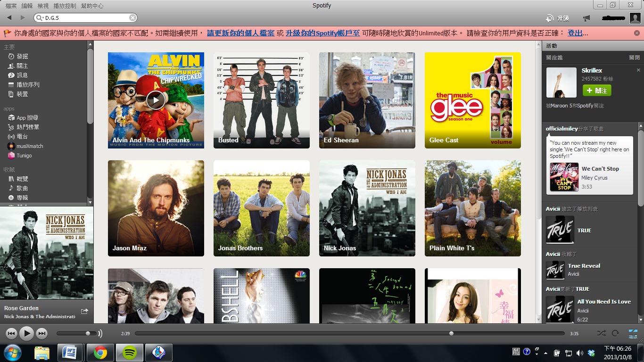Open Microsoft Word from the taskbar
This screenshot has height=362, width=644.
point(70,353)
